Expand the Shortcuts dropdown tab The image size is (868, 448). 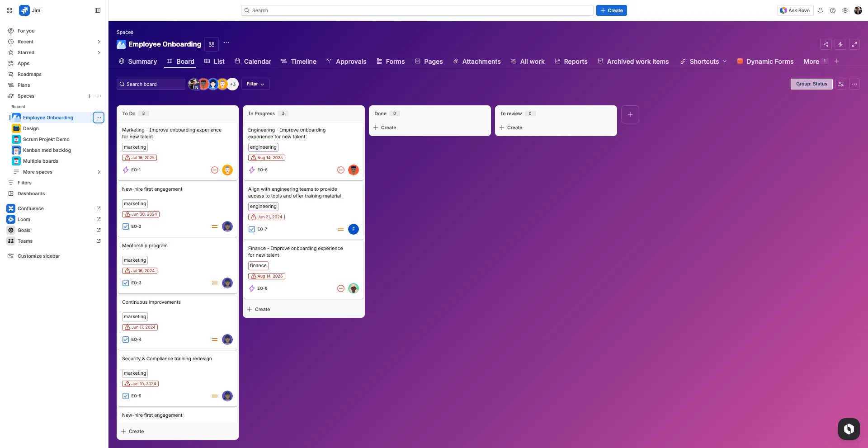[x=704, y=61]
